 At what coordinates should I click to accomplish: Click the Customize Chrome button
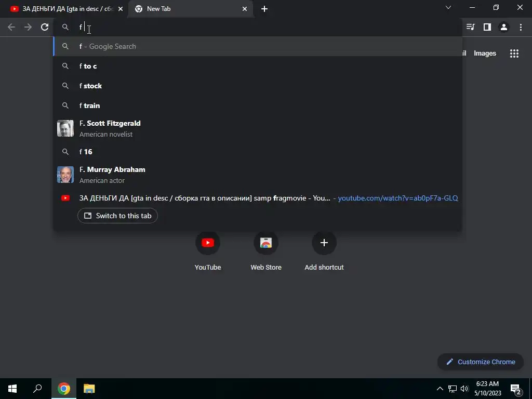pyautogui.click(x=481, y=362)
